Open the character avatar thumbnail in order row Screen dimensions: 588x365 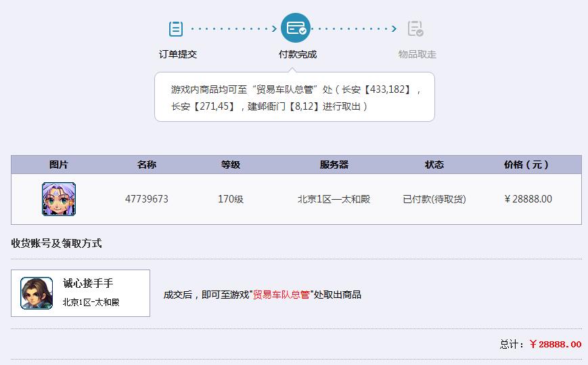pos(59,199)
